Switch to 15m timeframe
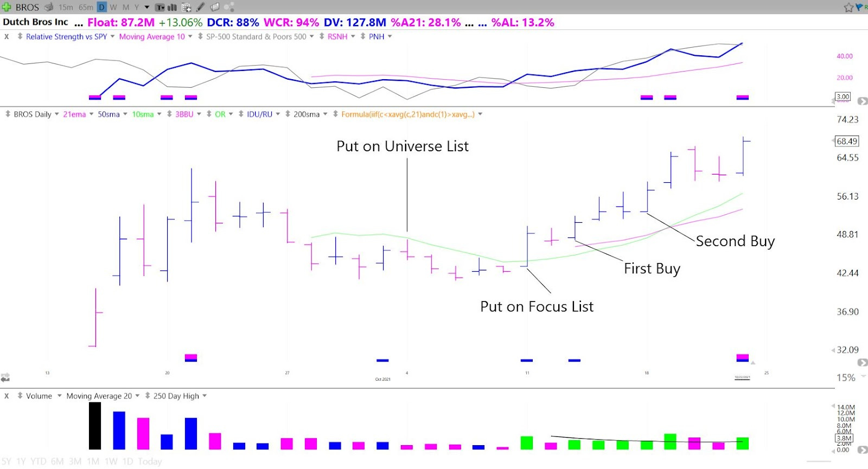Screen dimensions: 868x469 pos(66,8)
